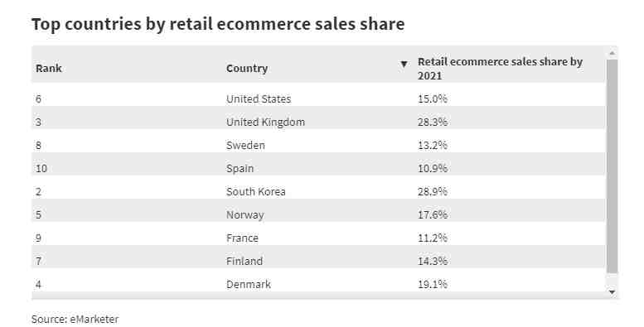
Task: Sort by Rank column header
Action: click(49, 68)
